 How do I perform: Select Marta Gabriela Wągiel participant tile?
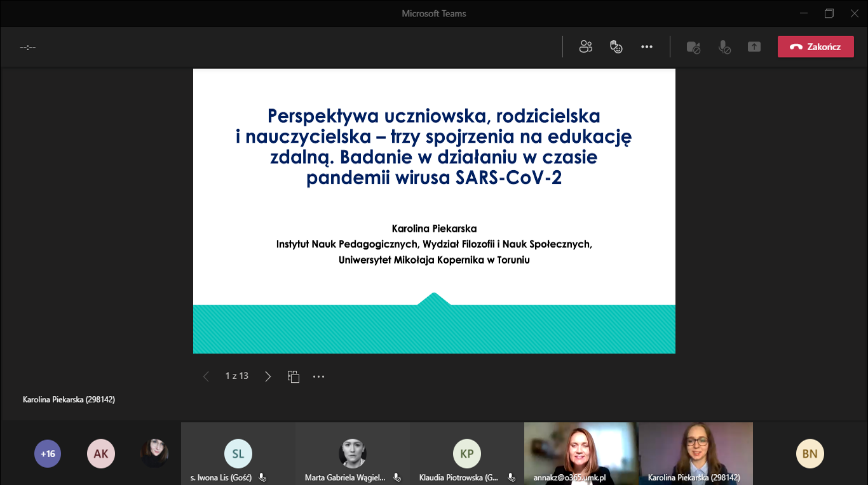click(x=353, y=454)
